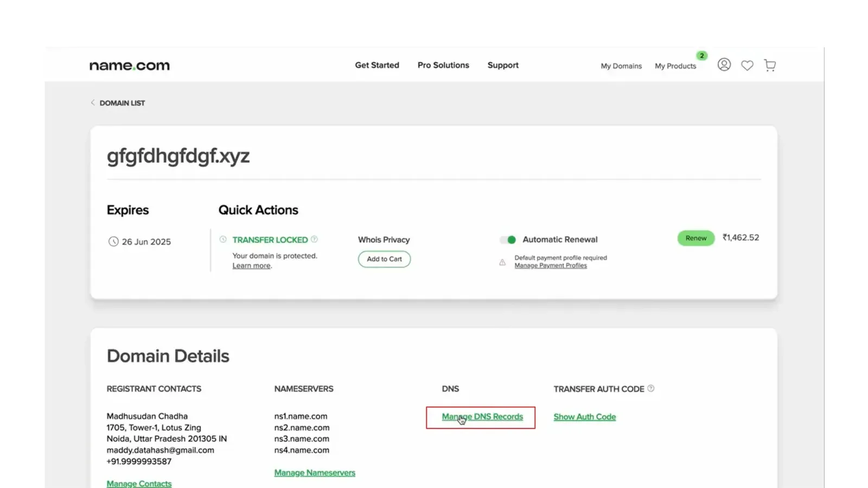Click nameserver ns1.name.com

pyautogui.click(x=301, y=416)
